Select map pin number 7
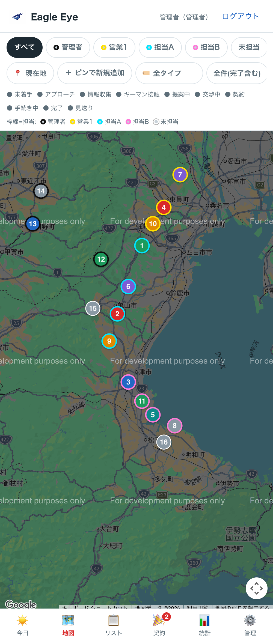Viewport: 273px width, 644px height. [x=180, y=175]
